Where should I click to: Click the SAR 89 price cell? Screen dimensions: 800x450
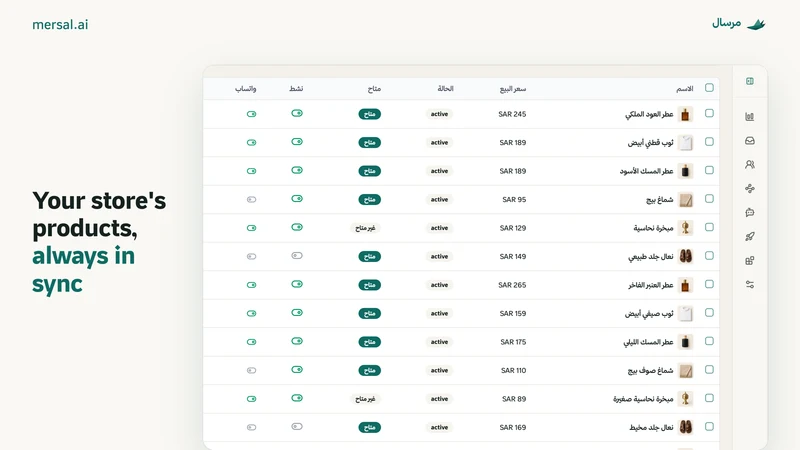[514, 399]
